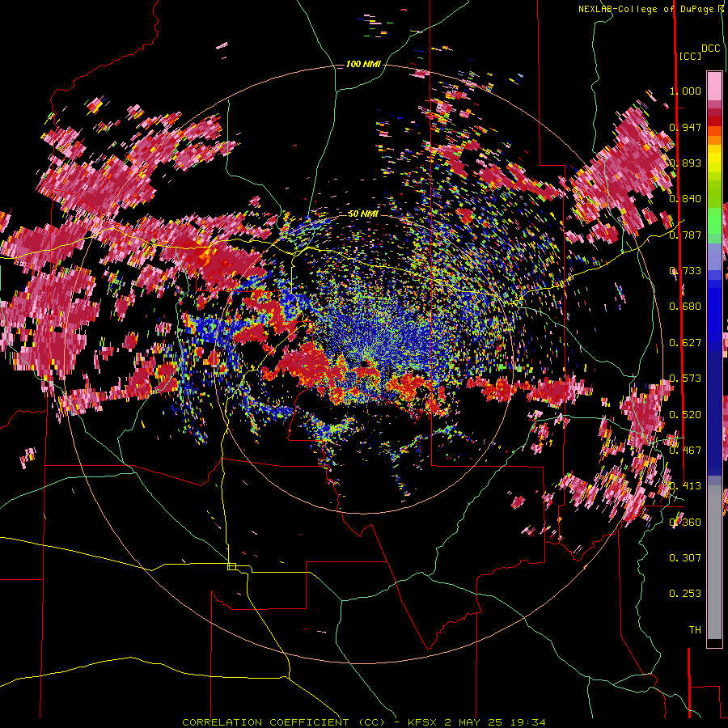Click the bottom caption CORRELATION COEFFICIENT (CC) - KFSX
Screen dimensions: 728x728
click(x=309, y=722)
